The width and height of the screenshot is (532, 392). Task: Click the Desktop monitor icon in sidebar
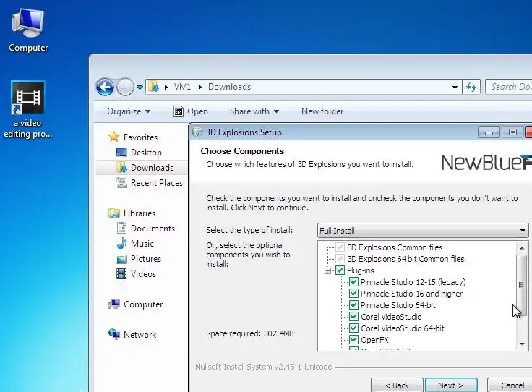click(x=121, y=152)
